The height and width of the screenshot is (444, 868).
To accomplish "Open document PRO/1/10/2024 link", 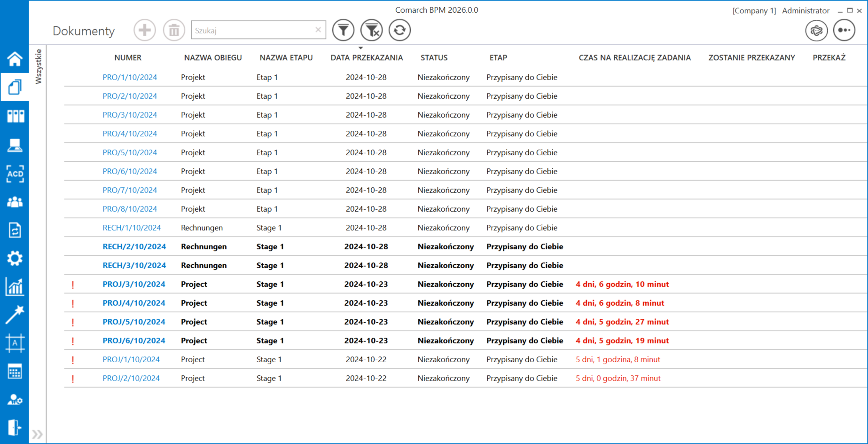I will pos(130,77).
